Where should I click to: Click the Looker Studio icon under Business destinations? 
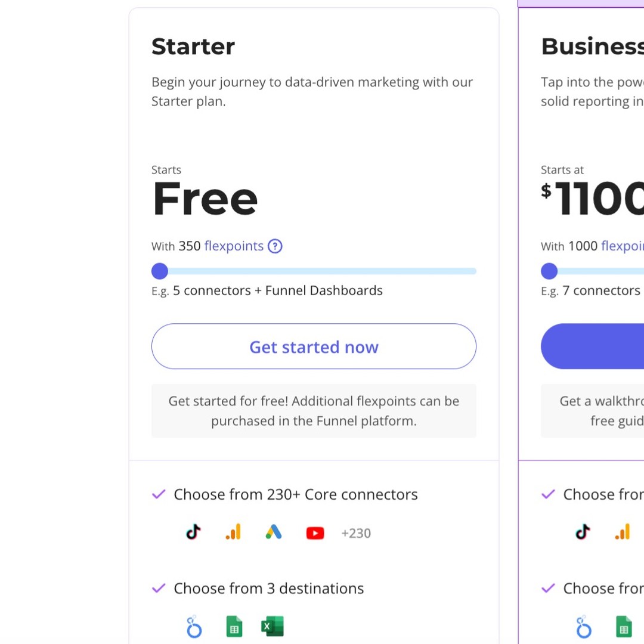pos(583,627)
